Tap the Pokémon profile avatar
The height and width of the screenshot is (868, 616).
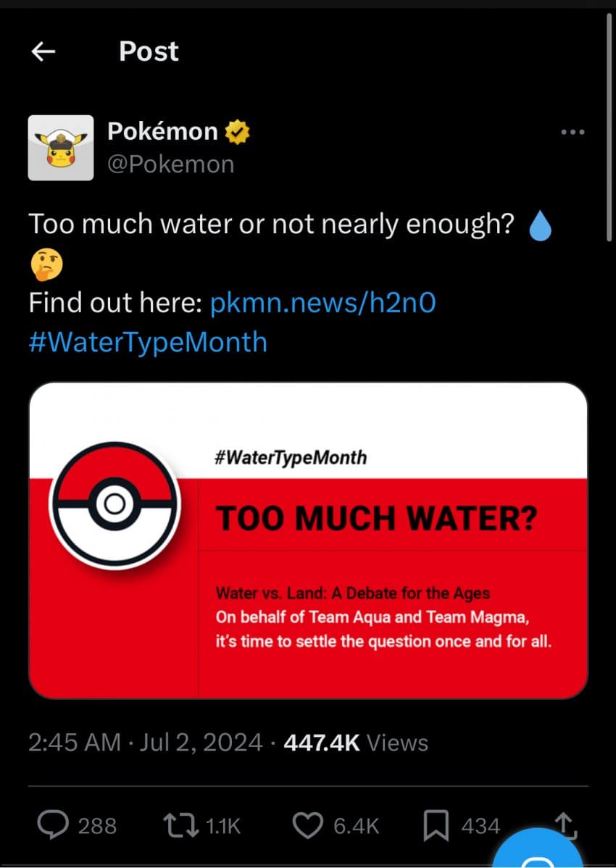point(61,148)
